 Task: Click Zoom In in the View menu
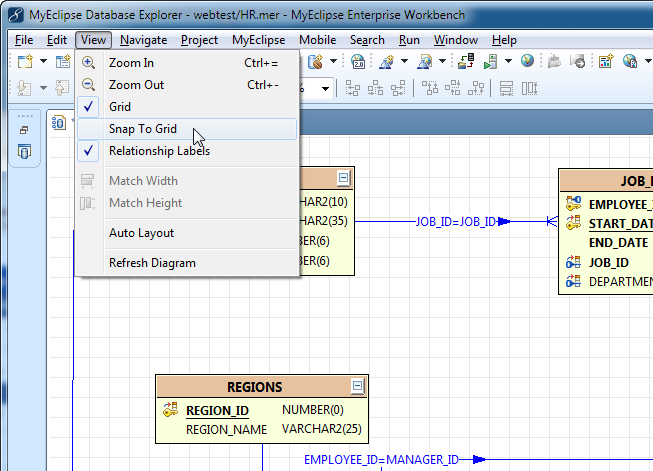(x=131, y=63)
